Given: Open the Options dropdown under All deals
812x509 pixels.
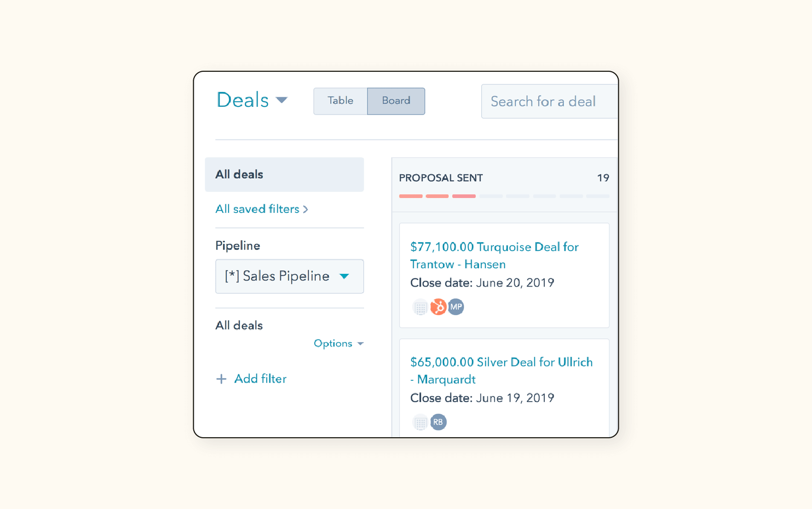Looking at the screenshot, I should tap(338, 343).
